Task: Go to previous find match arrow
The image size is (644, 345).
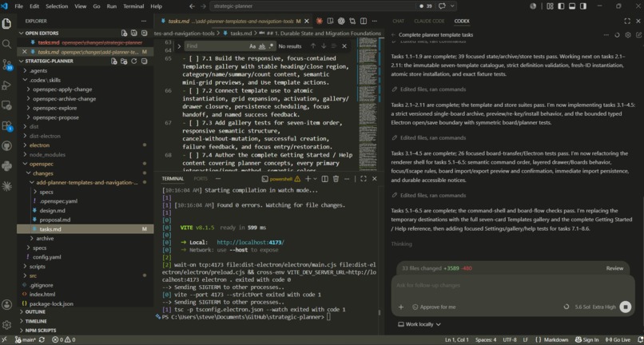Action: point(313,46)
